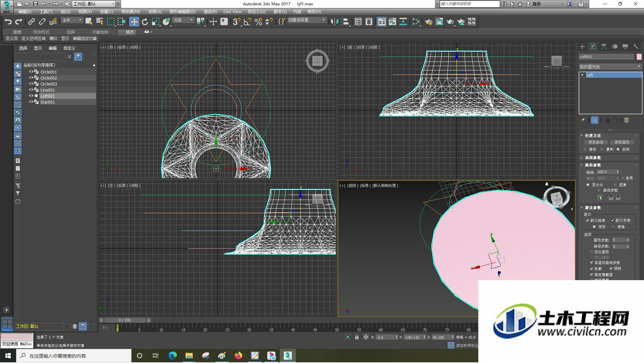The image size is (644, 363).
Task: Open the 修改器(M) menu
Action: click(x=130, y=11)
